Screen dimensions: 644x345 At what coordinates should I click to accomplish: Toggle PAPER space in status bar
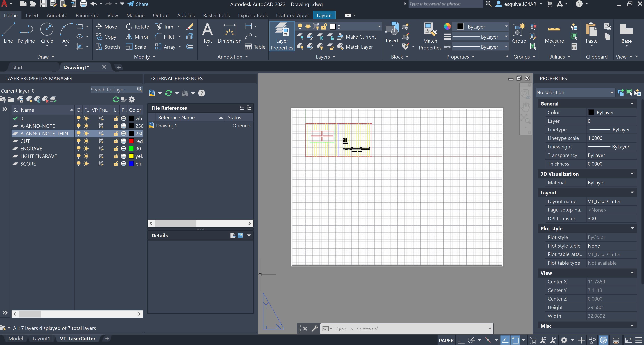click(446, 340)
